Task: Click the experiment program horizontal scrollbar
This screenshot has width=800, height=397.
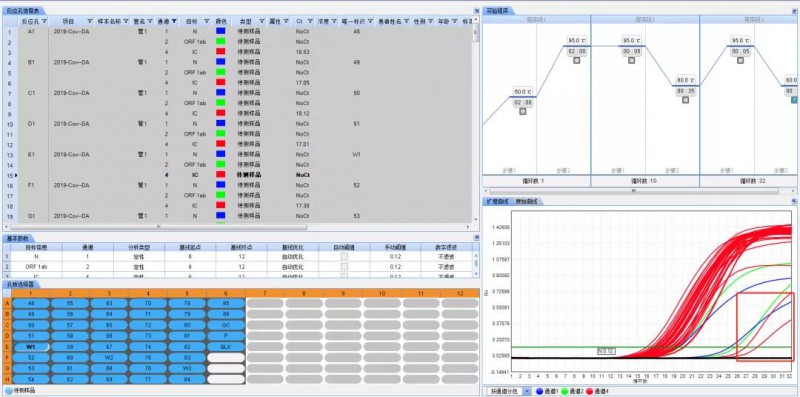Action: pyautogui.click(x=634, y=191)
